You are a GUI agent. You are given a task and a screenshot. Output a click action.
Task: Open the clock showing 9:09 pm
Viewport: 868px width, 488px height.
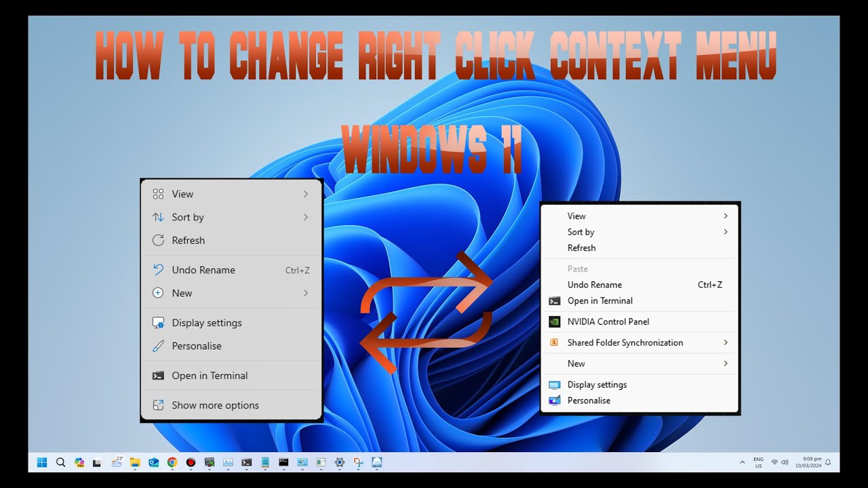(808, 462)
